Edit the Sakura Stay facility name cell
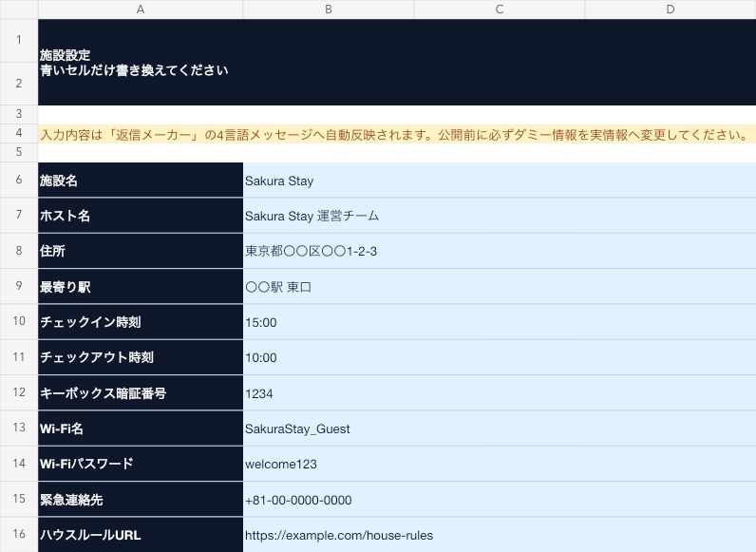The image size is (756, 552). click(x=500, y=180)
